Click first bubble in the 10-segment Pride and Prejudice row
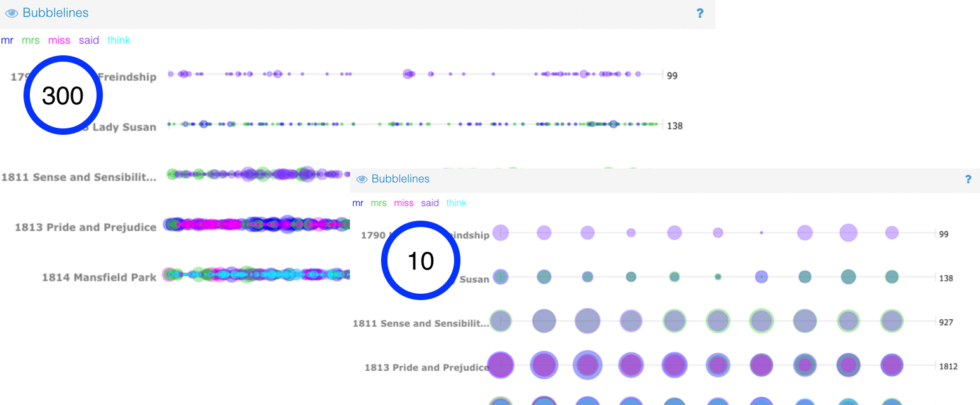This screenshot has width=980, height=405. pyautogui.click(x=500, y=366)
